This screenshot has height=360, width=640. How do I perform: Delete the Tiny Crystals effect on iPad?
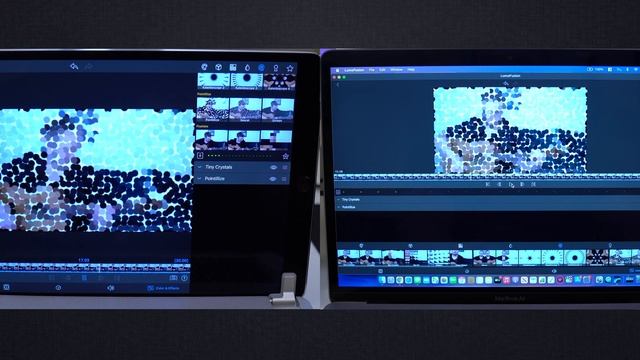[285, 167]
